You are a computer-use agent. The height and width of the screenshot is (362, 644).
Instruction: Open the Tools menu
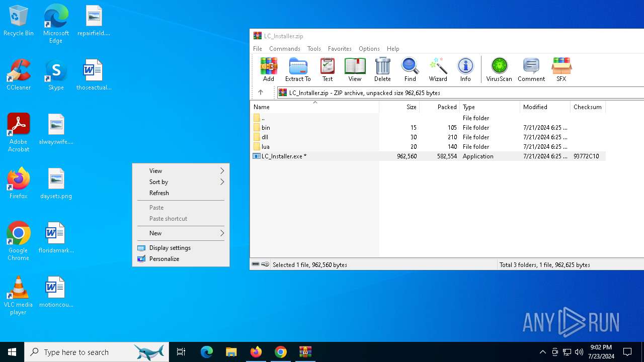point(314,49)
